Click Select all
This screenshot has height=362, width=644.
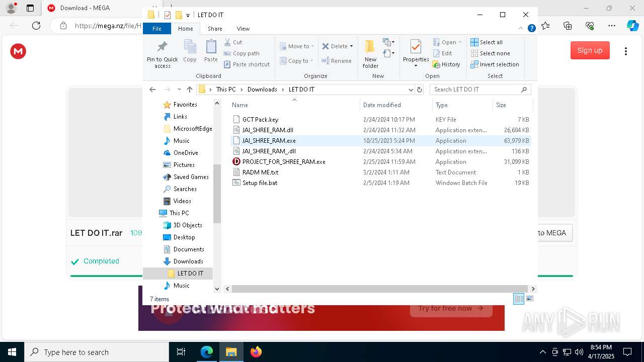(487, 42)
